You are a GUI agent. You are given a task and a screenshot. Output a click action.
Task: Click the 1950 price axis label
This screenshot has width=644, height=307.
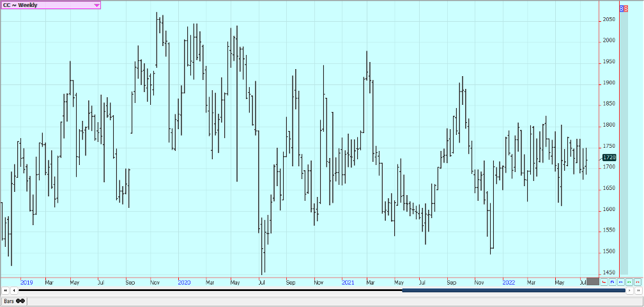pos(609,61)
